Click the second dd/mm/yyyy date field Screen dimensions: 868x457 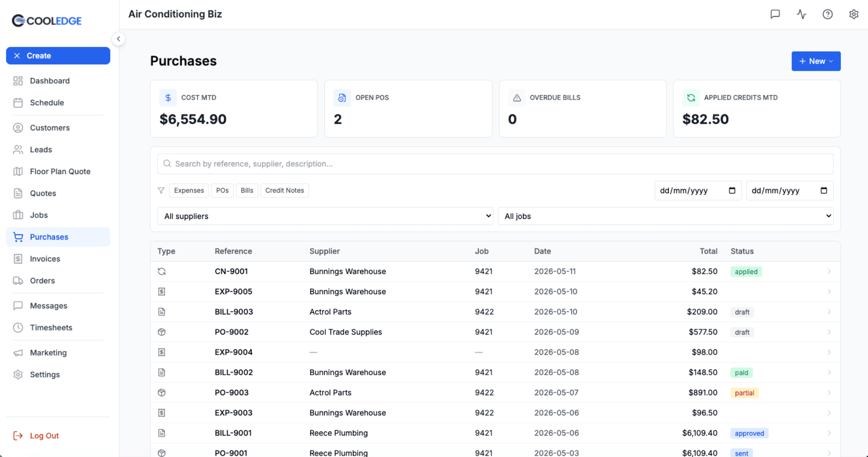click(x=789, y=191)
